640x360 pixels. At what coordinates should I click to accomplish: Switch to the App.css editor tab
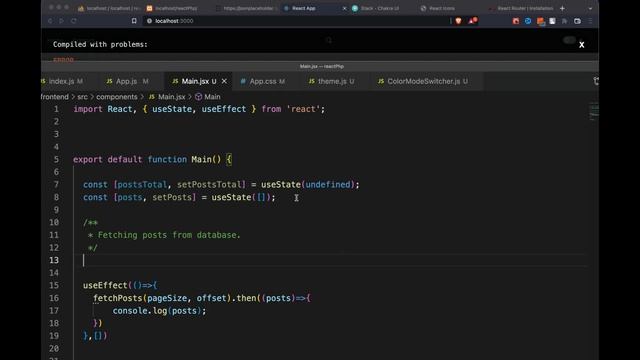(262, 81)
